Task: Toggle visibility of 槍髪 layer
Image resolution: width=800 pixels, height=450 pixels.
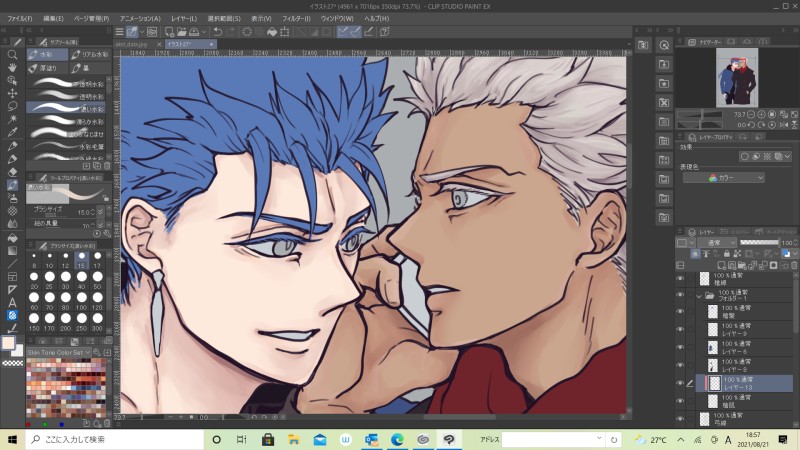Action: 680,311
